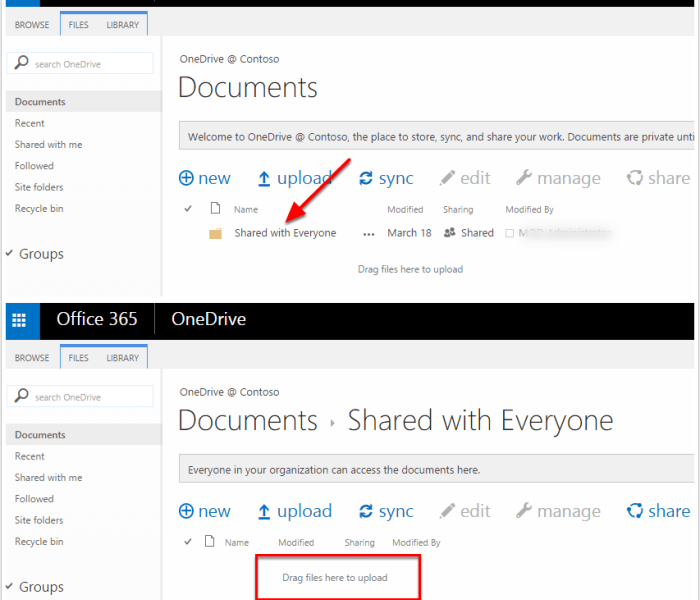Click the search magnifier in the lower panel
This screenshot has width=700, height=600.
pyautogui.click(x=21, y=396)
